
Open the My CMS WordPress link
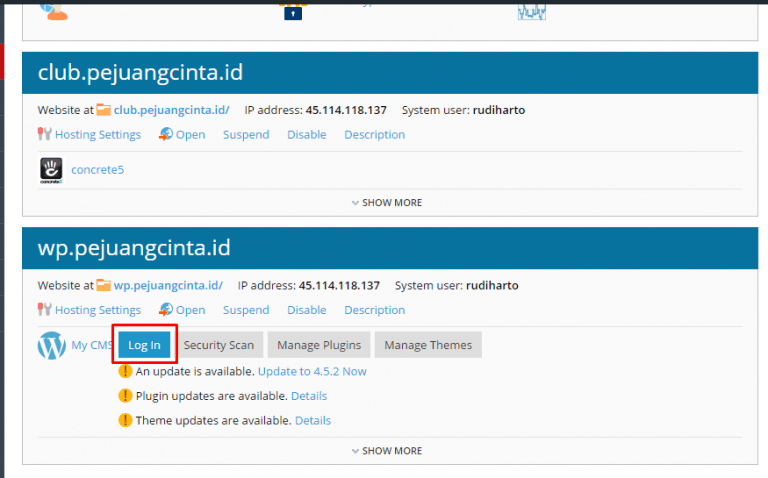[92, 345]
